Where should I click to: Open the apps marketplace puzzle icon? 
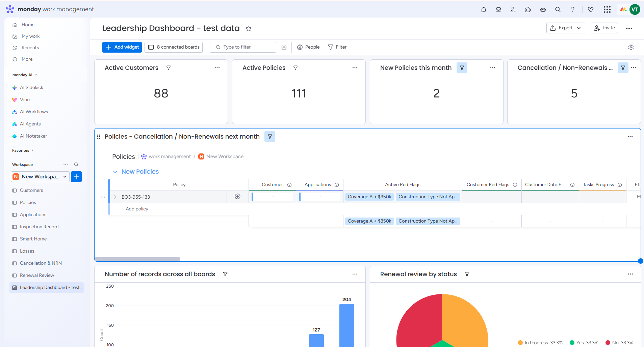[528, 9]
